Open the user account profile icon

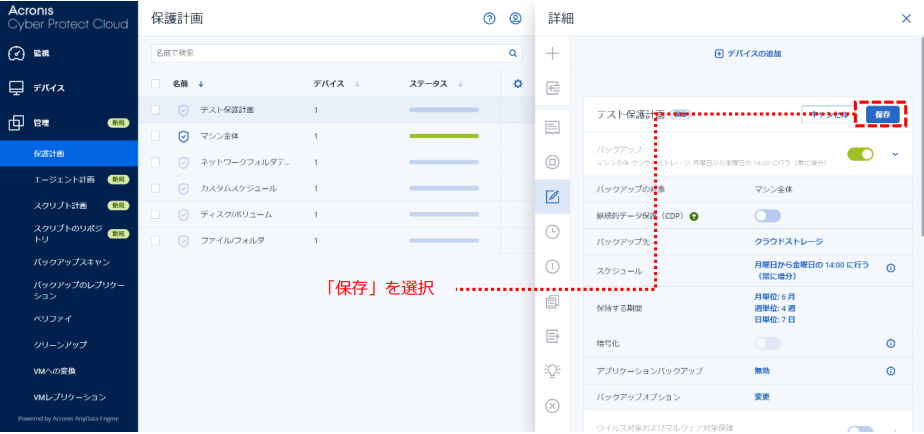(x=515, y=19)
